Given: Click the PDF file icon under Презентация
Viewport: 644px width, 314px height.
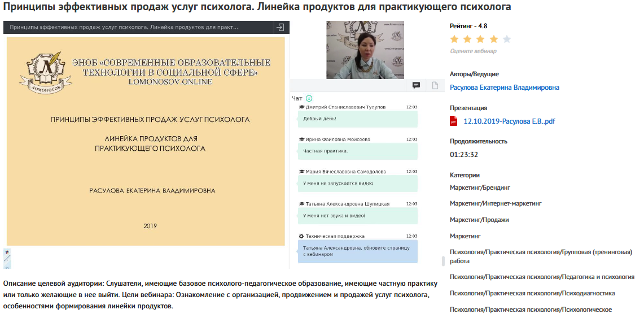Looking at the screenshot, I should (453, 121).
